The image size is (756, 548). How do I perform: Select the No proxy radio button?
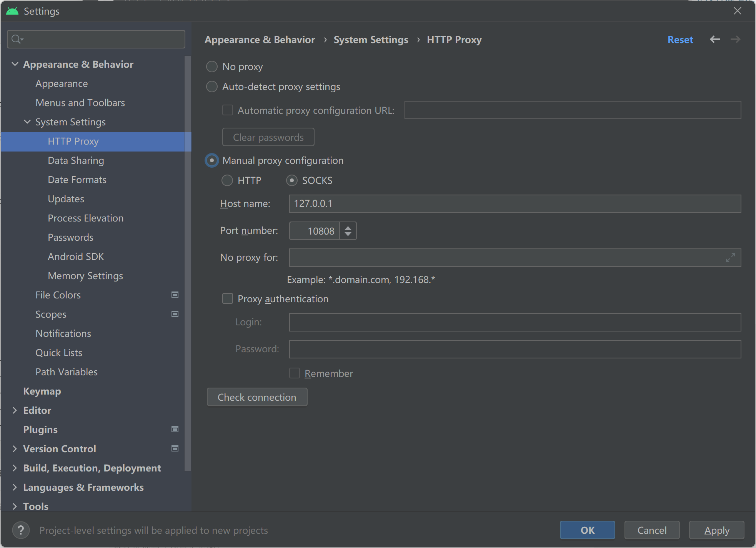212,67
